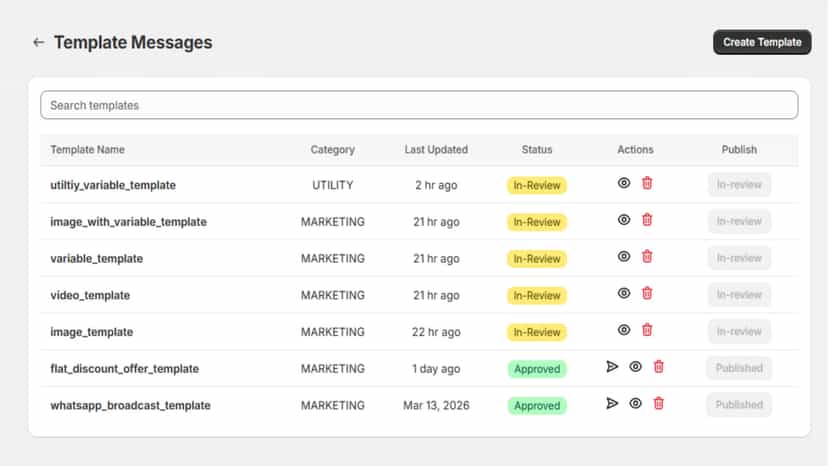Click In-review publish button for video_template
Image resolution: width=828 pixels, height=466 pixels.
[x=739, y=295]
